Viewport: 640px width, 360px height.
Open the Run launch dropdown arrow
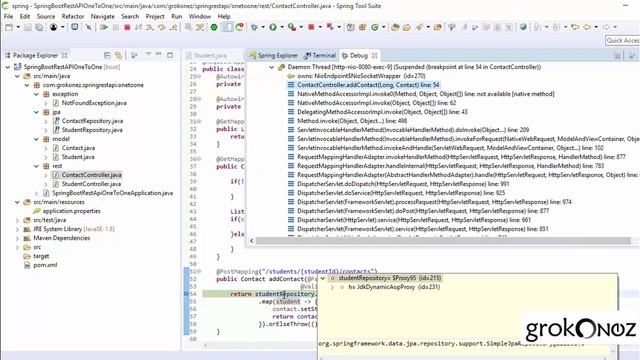(282, 27)
